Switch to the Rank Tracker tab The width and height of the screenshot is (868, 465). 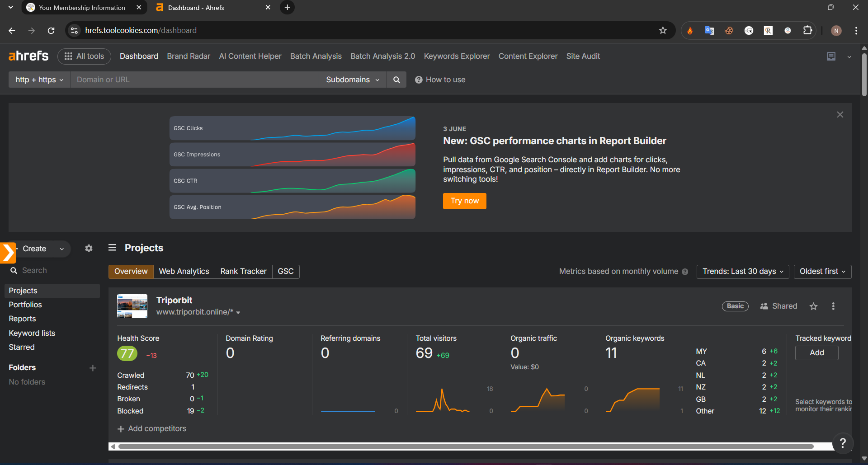tap(243, 272)
